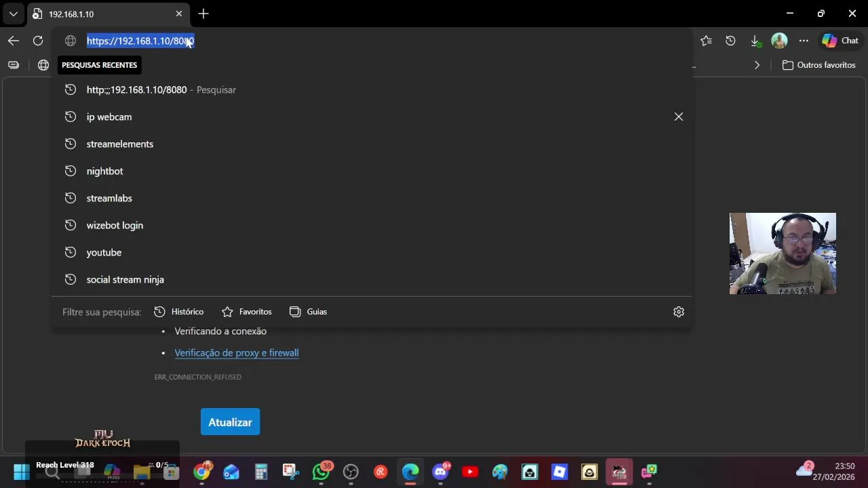Open the Settings and more ellipsis menu
The image size is (868, 488).
click(804, 41)
